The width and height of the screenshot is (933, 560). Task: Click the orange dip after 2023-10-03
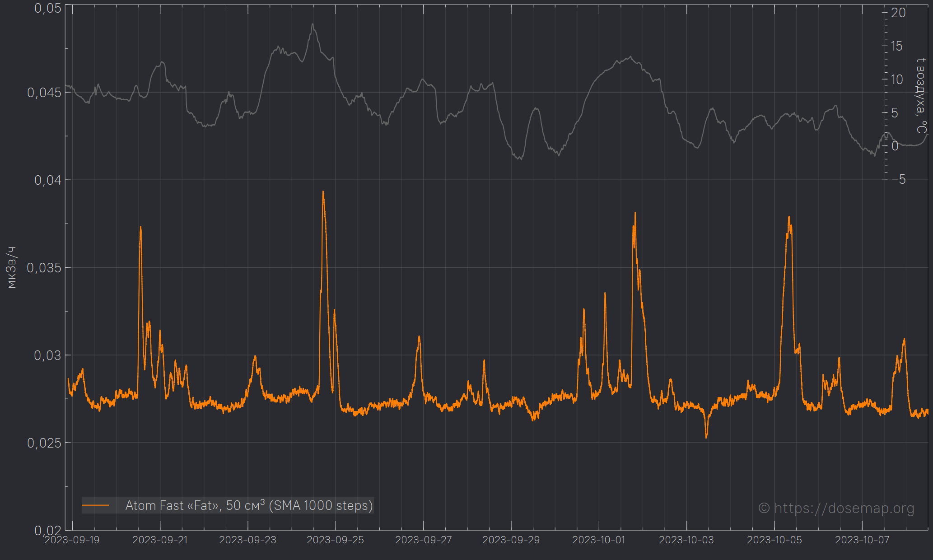(706, 437)
